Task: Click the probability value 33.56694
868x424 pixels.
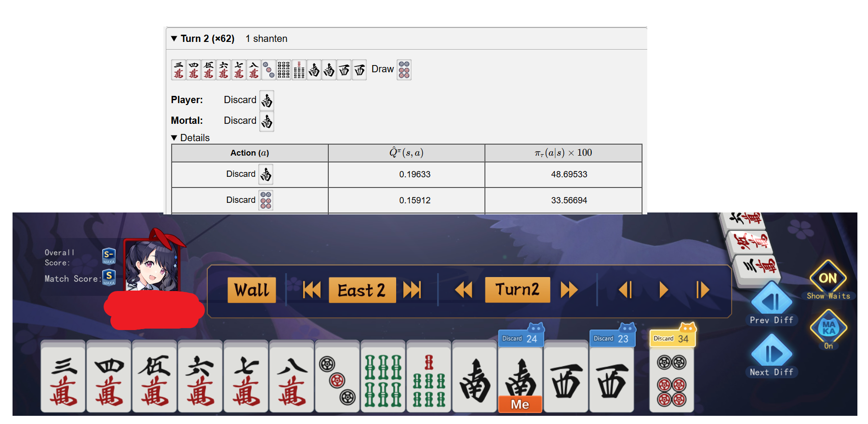Action: 569,200
